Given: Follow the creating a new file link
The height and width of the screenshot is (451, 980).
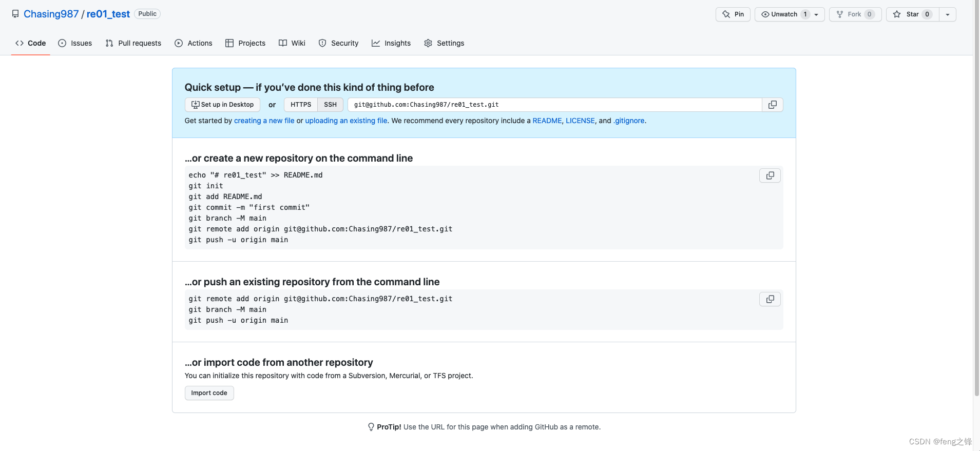Looking at the screenshot, I should [264, 121].
